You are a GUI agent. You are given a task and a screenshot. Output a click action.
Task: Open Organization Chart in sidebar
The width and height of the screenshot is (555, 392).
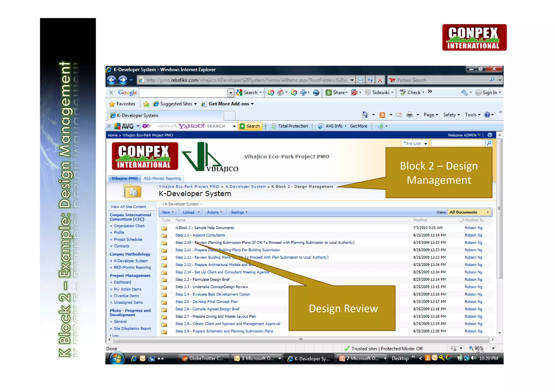tap(129, 226)
